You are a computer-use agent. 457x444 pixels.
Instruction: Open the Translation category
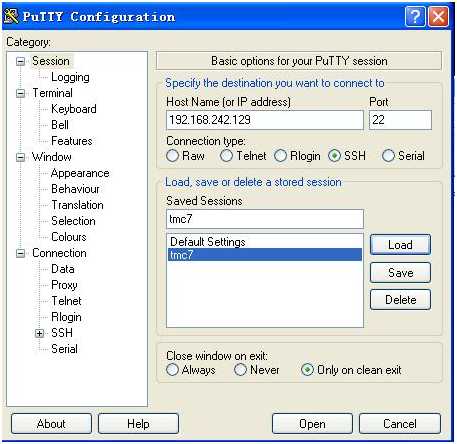pos(77,205)
